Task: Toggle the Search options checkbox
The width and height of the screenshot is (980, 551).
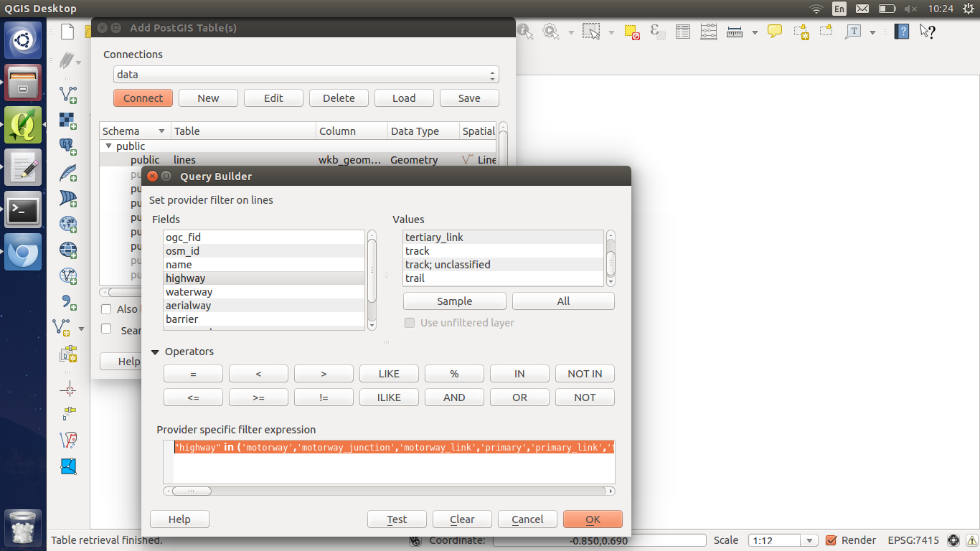Action: point(105,330)
